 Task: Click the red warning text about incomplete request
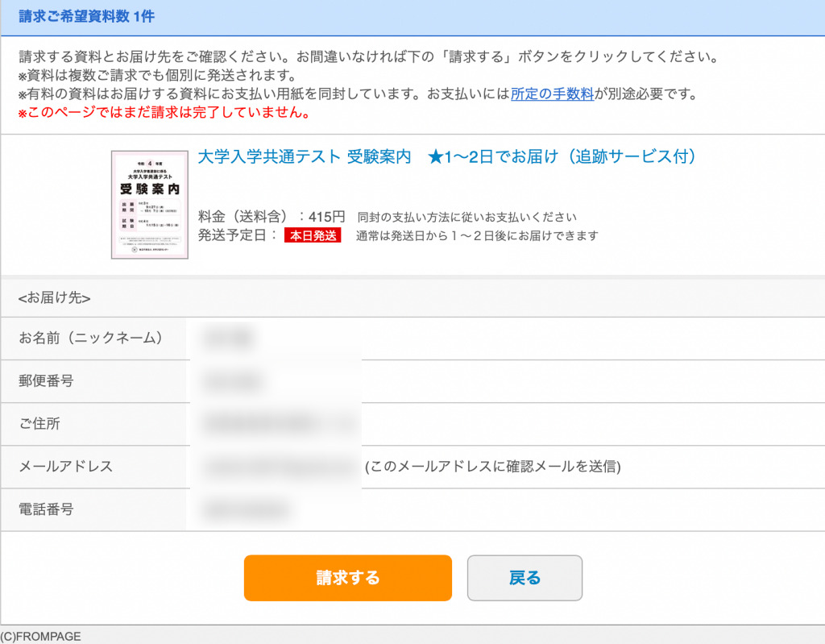[x=164, y=112]
